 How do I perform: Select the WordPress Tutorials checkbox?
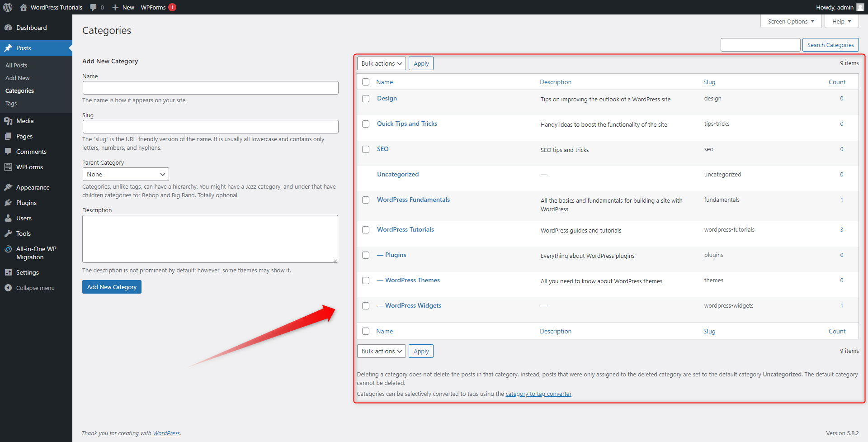click(x=366, y=230)
